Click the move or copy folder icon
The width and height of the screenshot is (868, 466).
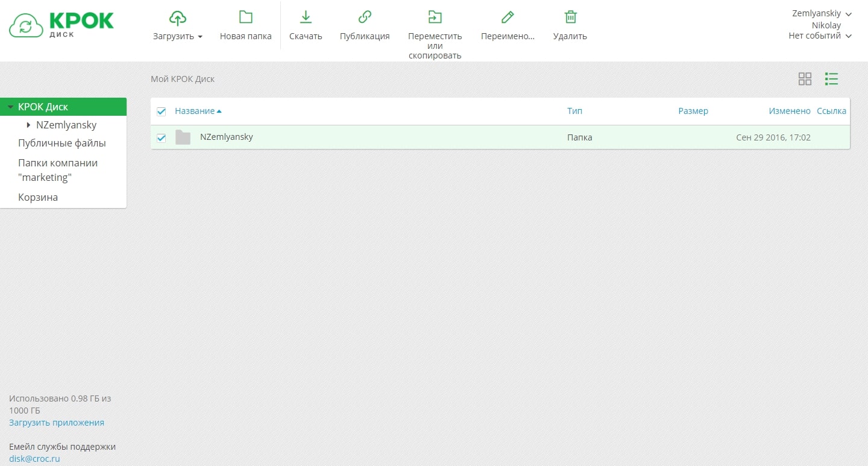click(435, 17)
